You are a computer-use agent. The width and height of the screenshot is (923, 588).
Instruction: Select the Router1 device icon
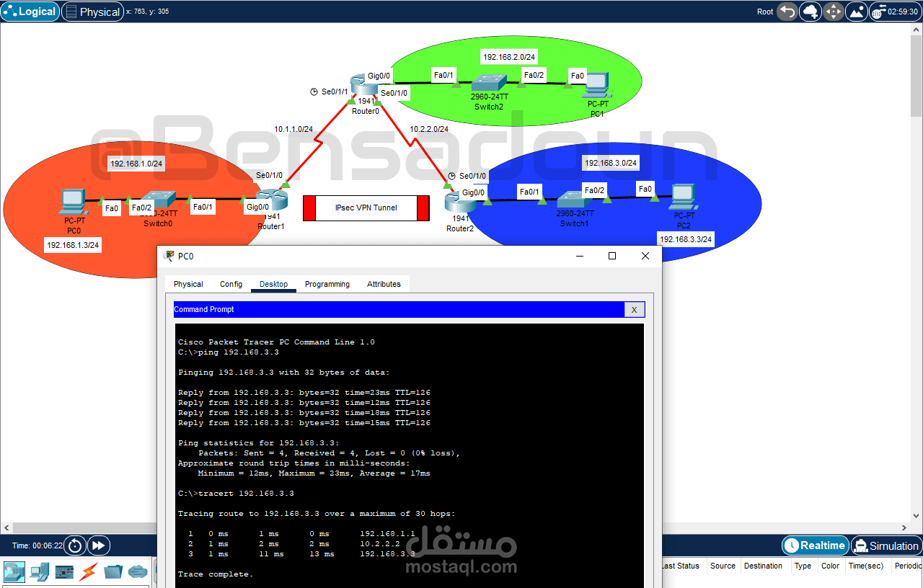(x=270, y=200)
